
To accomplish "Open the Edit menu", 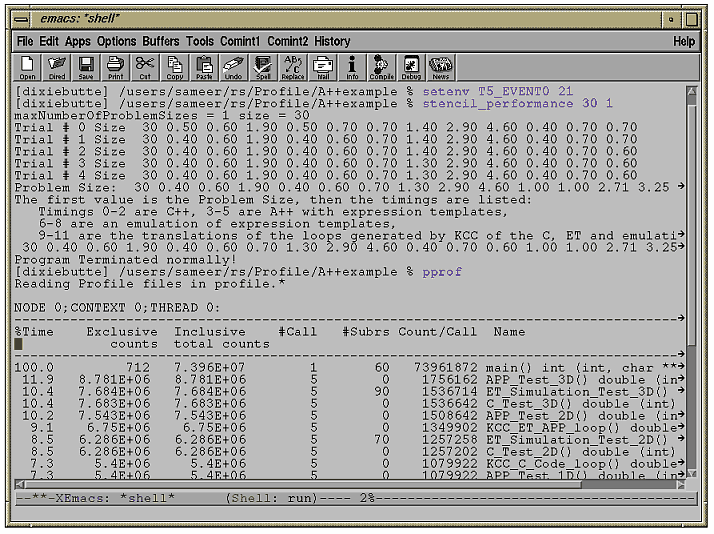I will (x=49, y=41).
